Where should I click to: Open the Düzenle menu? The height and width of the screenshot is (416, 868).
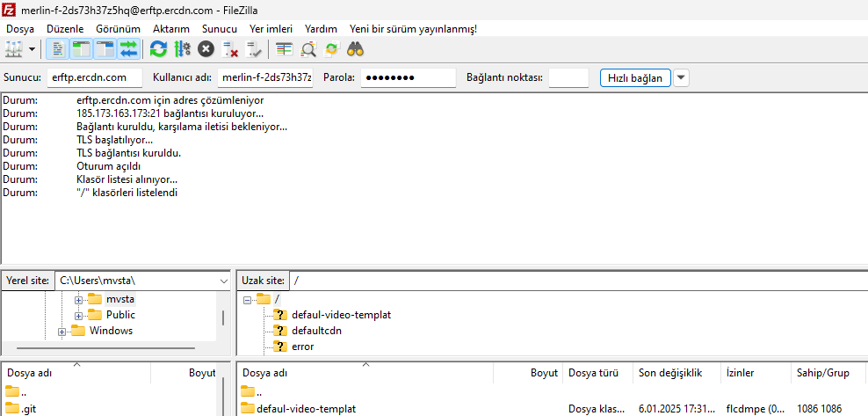pos(65,29)
